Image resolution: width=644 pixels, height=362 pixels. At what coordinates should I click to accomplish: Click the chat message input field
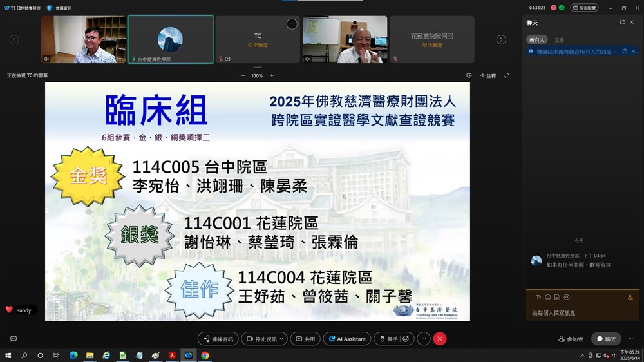point(576,313)
